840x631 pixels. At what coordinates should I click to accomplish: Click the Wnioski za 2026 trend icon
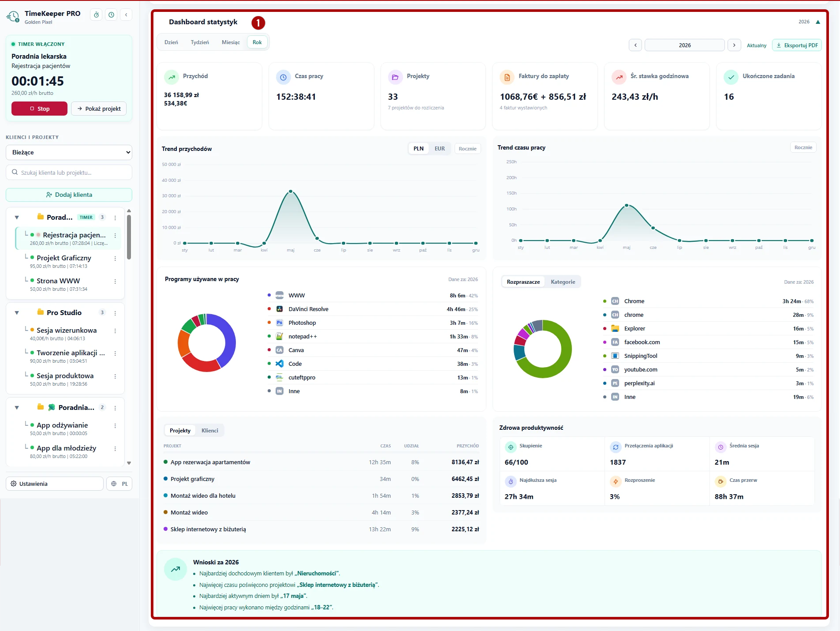click(175, 569)
